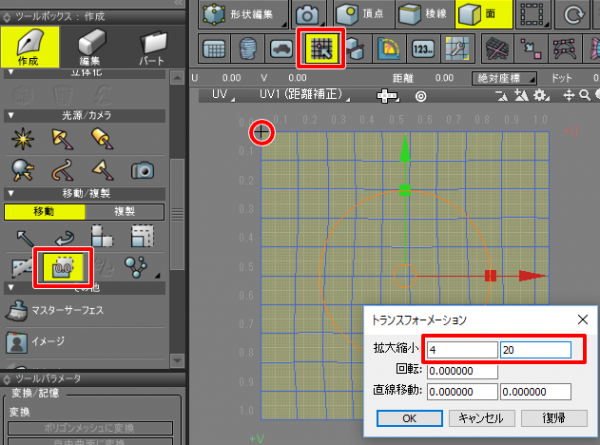Open the 絶対座標 coordinate dropdown
The height and width of the screenshot is (445, 600).
(x=504, y=78)
